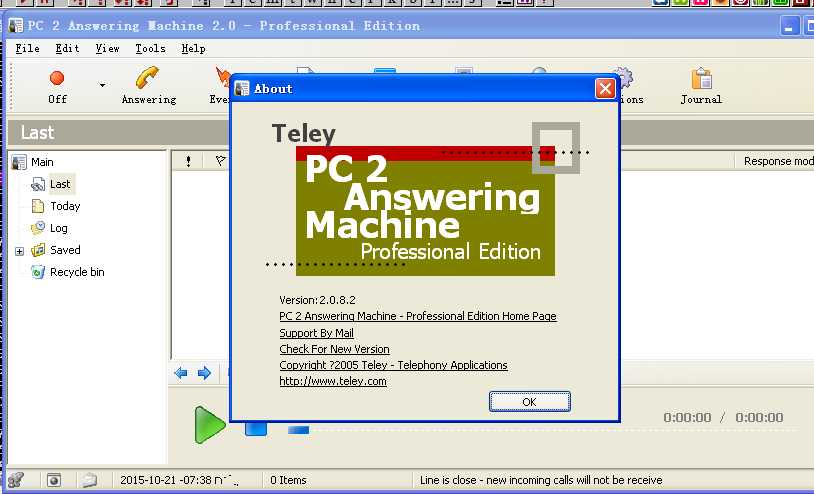Viewport: 814px width, 494px height.
Task: Open the Log tree item
Action: point(59,228)
